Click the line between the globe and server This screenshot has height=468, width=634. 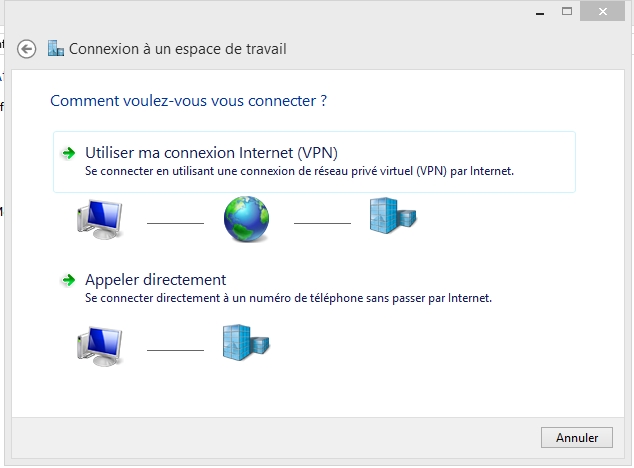point(322,222)
